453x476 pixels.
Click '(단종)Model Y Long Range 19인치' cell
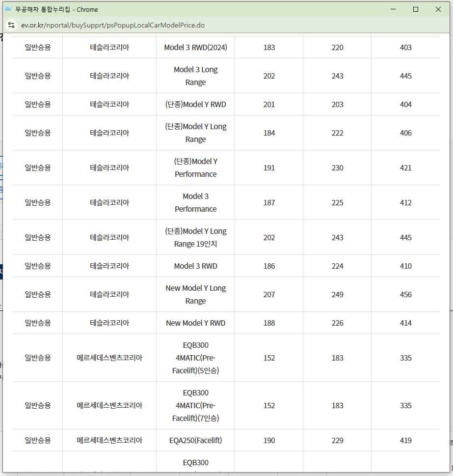[x=195, y=237]
